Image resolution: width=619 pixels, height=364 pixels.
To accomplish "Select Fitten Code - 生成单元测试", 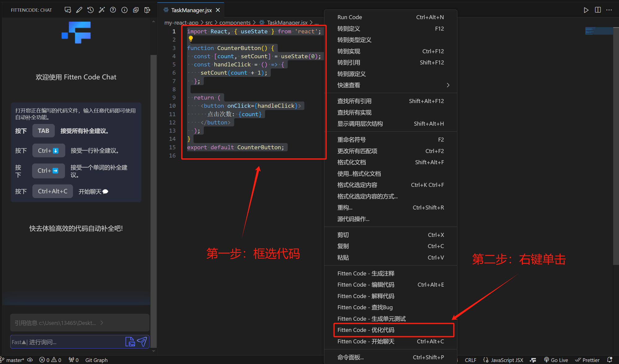I will tap(391, 319).
